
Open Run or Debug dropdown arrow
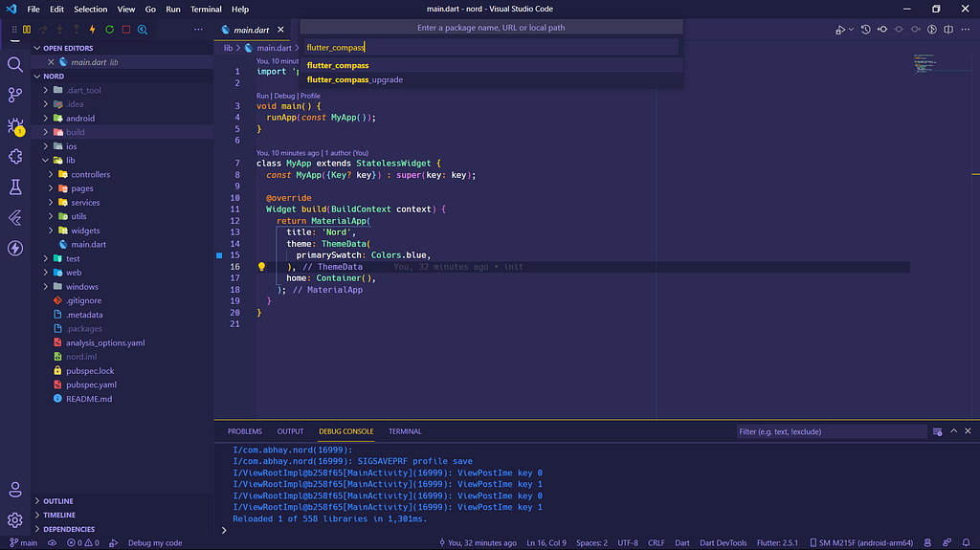851,30
